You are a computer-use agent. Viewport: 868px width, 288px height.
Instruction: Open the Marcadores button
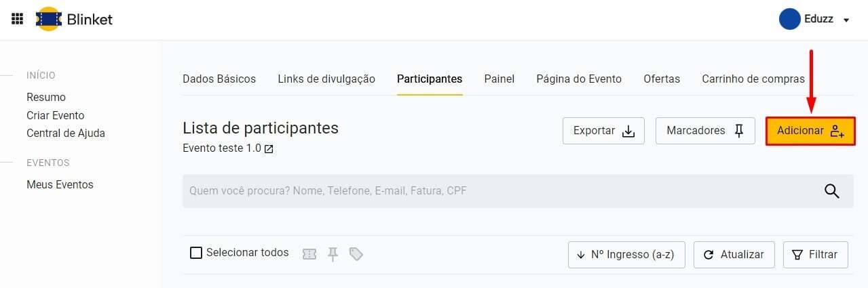(705, 131)
